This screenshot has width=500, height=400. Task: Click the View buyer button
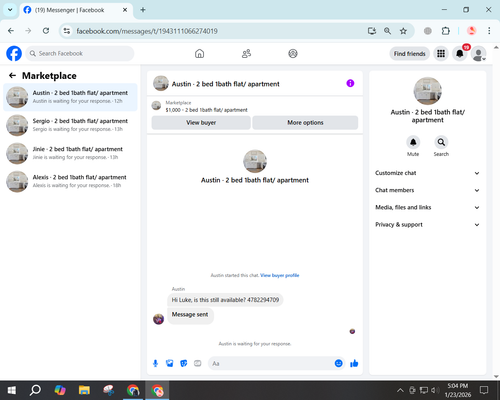point(201,123)
